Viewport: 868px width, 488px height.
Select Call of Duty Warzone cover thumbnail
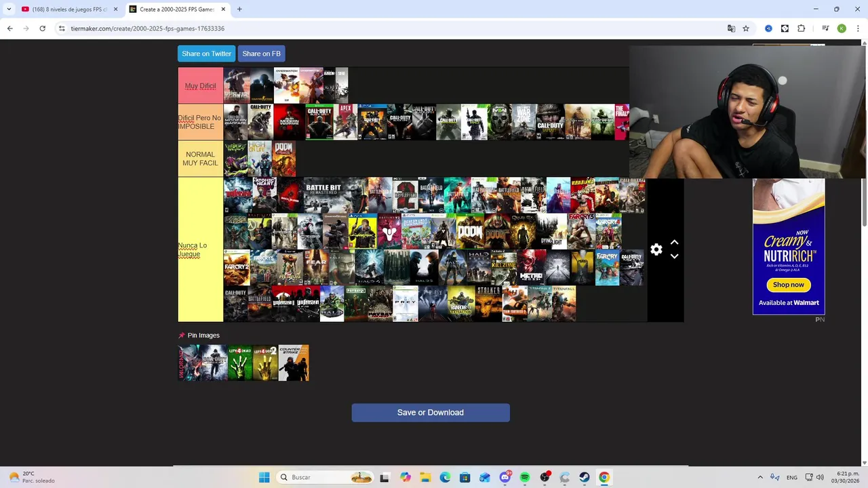click(524, 122)
